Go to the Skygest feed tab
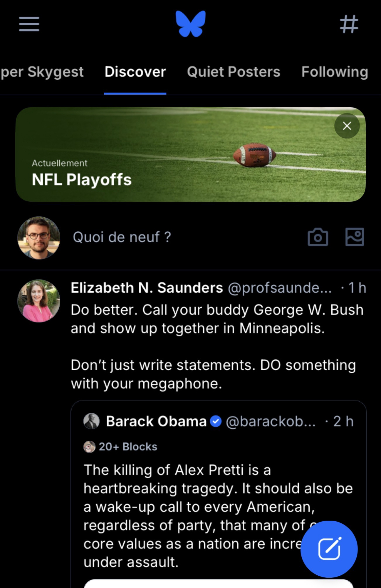The height and width of the screenshot is (588, 381). click(x=42, y=72)
